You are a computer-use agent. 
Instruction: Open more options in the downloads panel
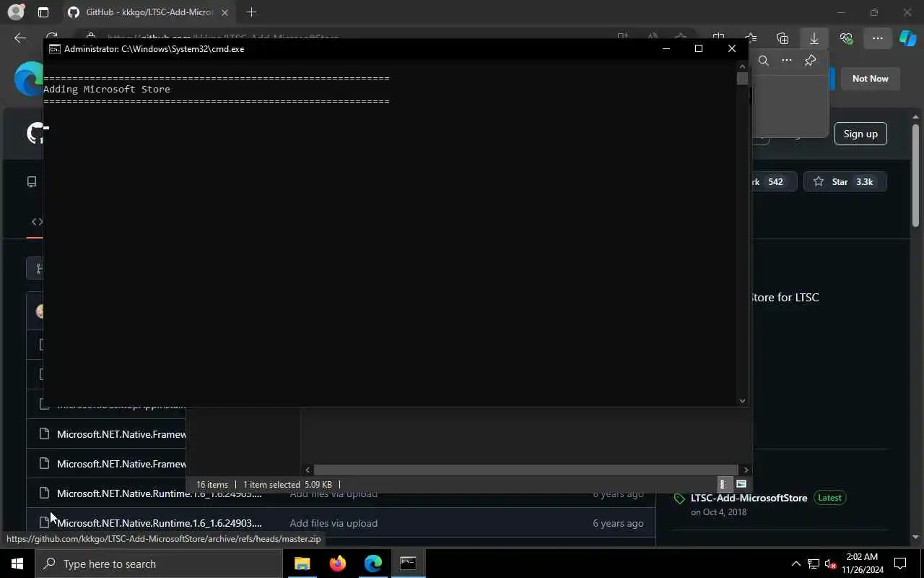[x=787, y=61]
